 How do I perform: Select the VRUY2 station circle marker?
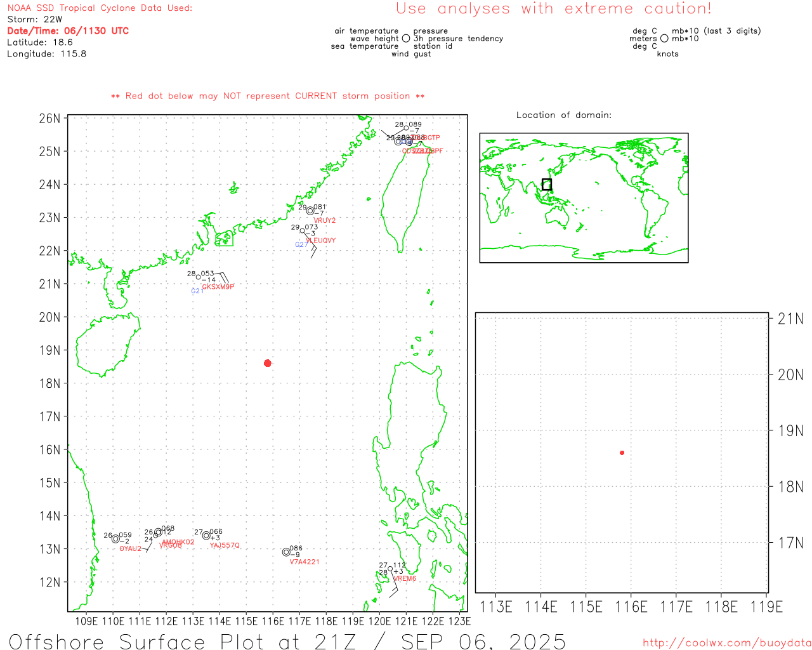coord(310,211)
